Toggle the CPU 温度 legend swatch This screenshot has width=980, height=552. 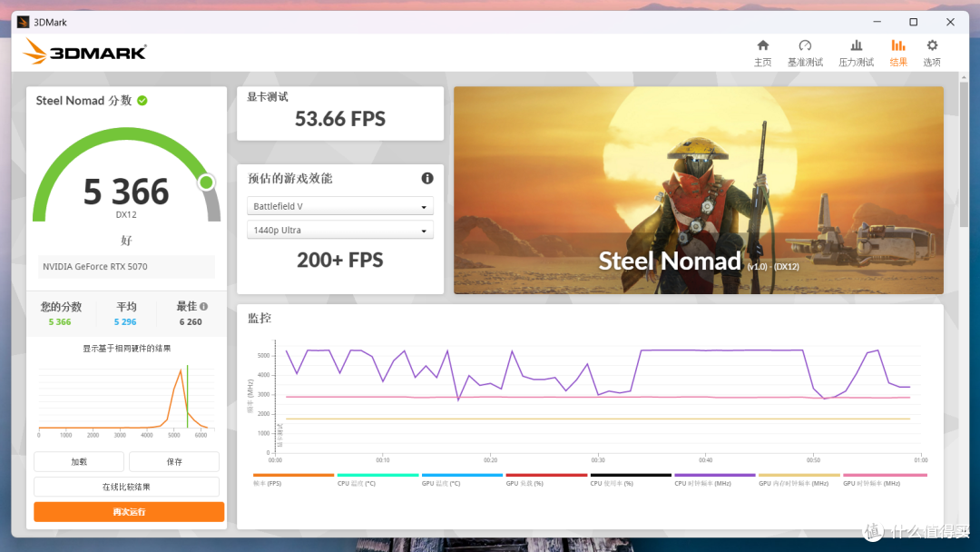tap(377, 475)
